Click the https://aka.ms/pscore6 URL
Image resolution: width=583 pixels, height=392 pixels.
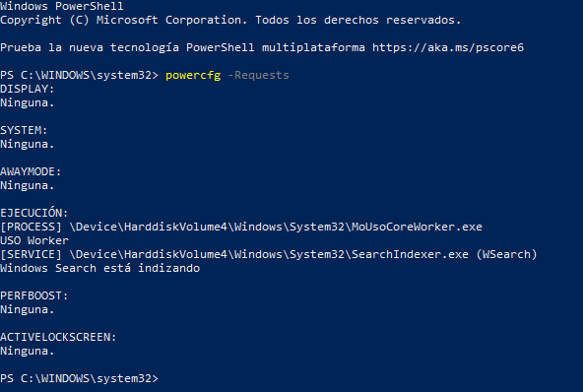coord(448,47)
